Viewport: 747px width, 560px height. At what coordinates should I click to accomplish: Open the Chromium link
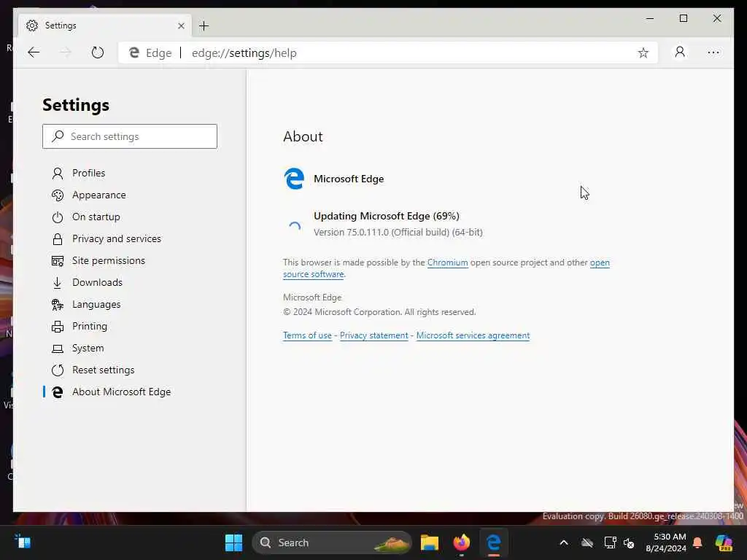click(447, 262)
